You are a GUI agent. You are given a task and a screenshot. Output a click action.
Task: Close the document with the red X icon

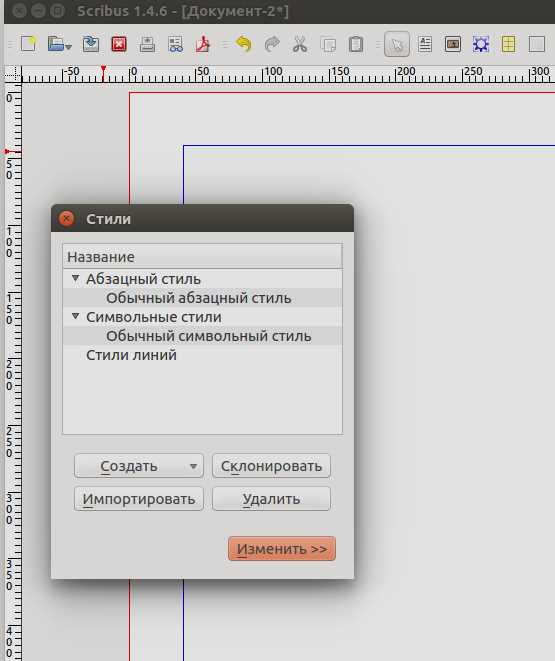click(119, 44)
